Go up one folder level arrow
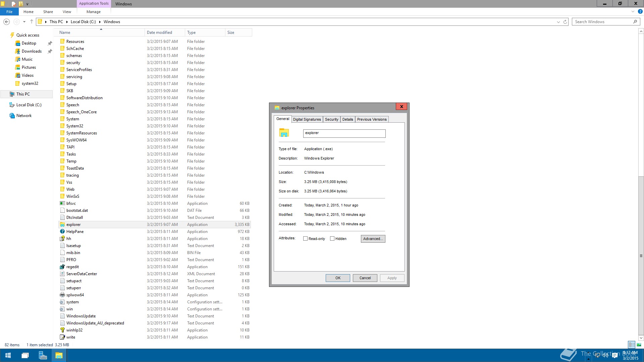 pyautogui.click(x=32, y=22)
